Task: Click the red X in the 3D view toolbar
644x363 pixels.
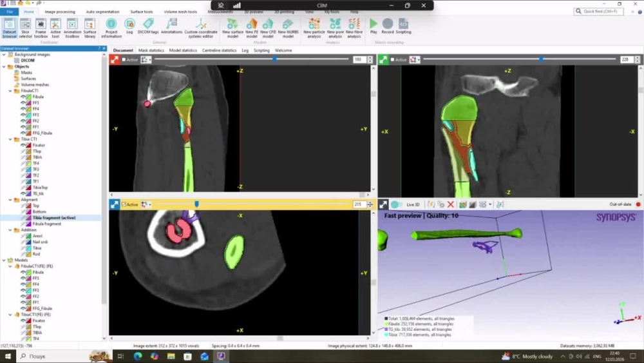Action: (451, 204)
